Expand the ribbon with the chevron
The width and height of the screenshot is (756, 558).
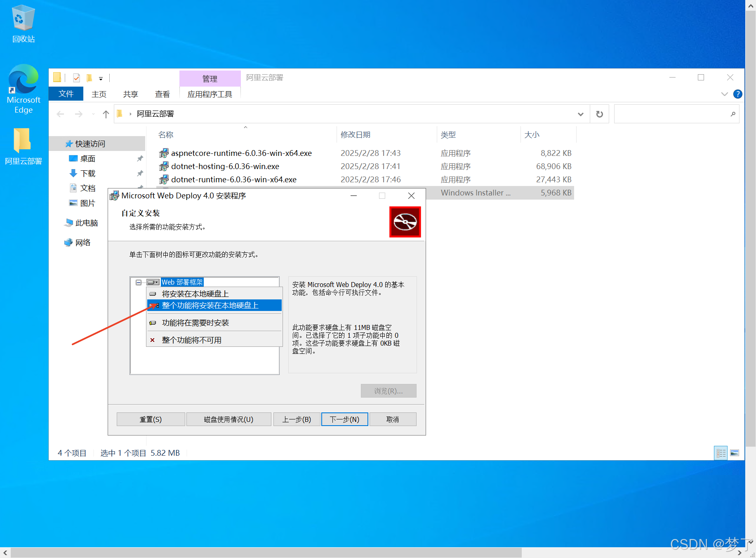tap(725, 94)
